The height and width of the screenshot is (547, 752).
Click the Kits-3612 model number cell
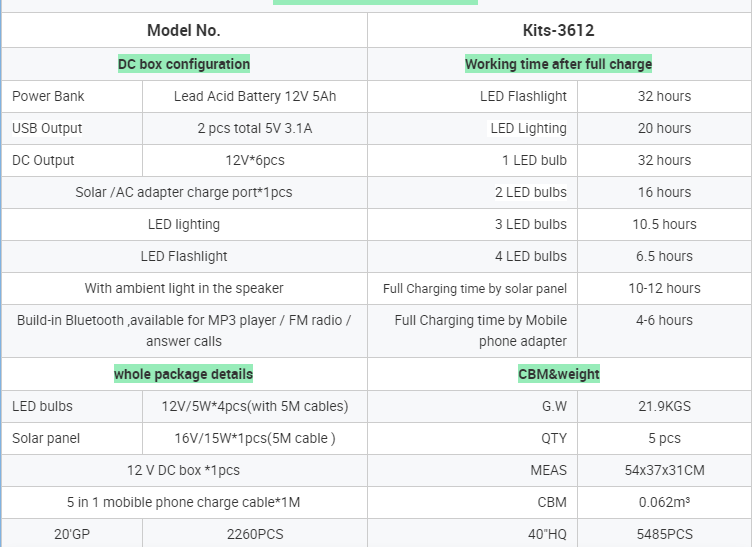coord(558,30)
